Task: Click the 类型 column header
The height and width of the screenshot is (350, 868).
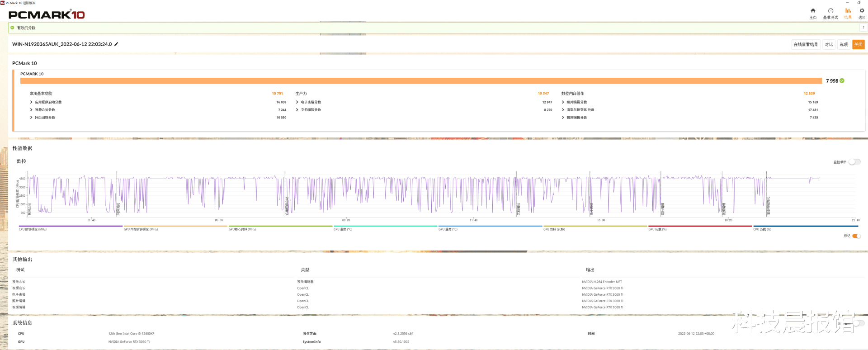Action: pos(305,270)
